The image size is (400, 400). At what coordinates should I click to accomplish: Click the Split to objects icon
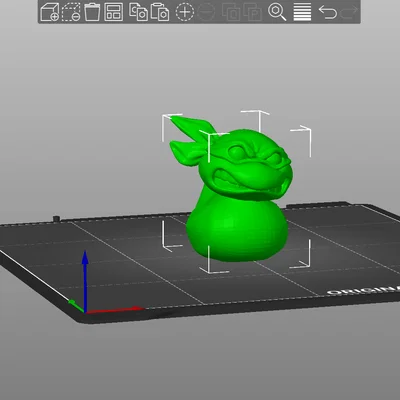pos(231,12)
